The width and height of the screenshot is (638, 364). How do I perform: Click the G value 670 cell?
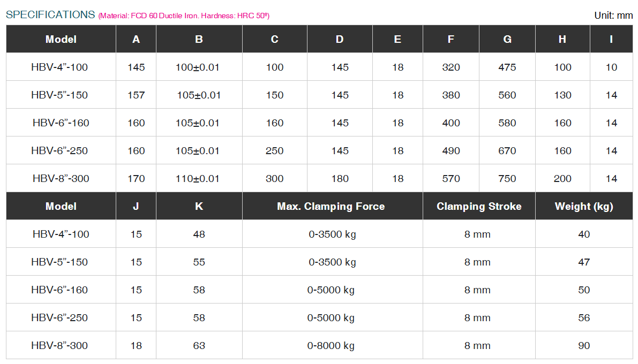[507, 151]
